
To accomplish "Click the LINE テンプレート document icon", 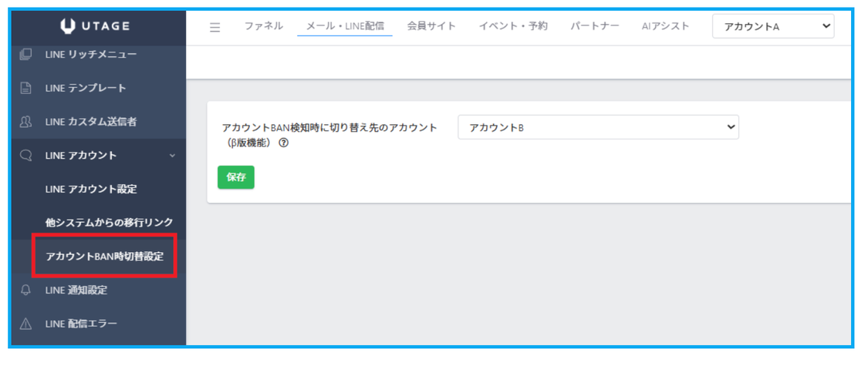I will point(25,88).
